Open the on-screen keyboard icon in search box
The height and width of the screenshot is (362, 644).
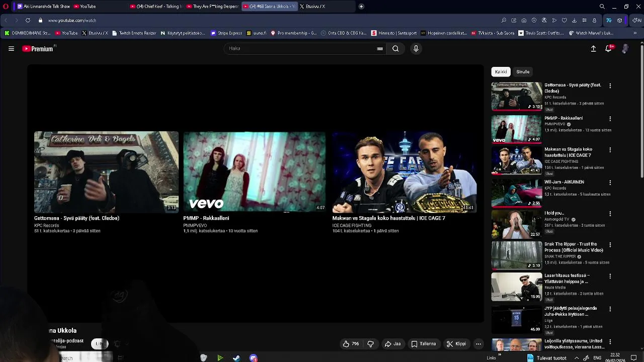pyautogui.click(x=380, y=49)
